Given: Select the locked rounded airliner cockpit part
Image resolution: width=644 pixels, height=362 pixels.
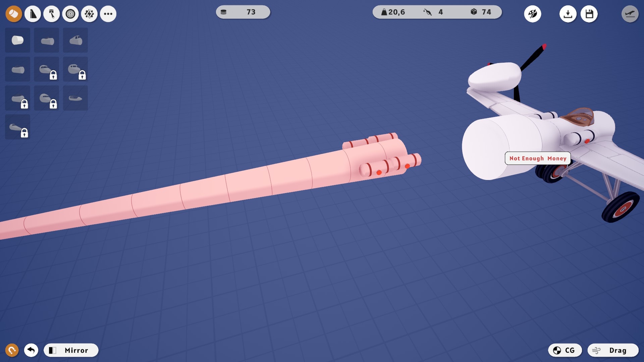Looking at the screenshot, I should (x=75, y=69).
